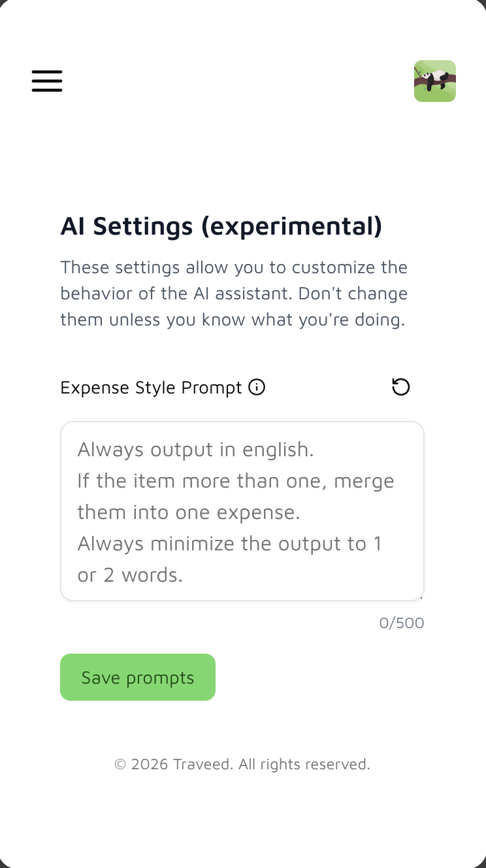Click the AI assistant description paragraph
Screen dimensions: 486x868
pos(234,293)
